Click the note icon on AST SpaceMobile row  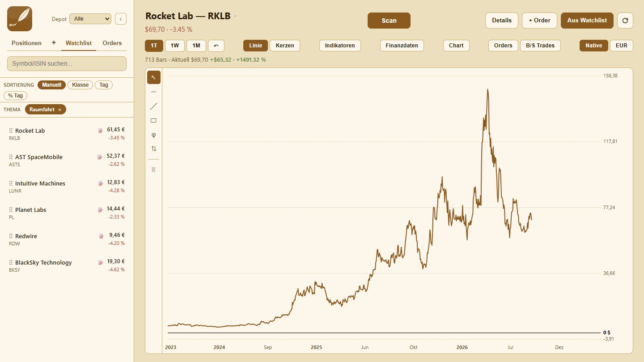pyautogui.click(x=100, y=157)
